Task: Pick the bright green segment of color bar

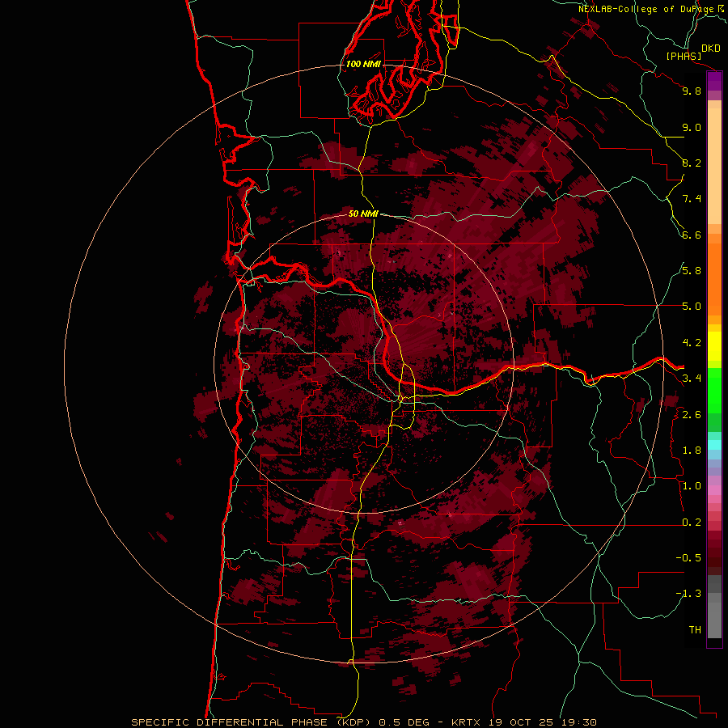Action: tap(714, 391)
